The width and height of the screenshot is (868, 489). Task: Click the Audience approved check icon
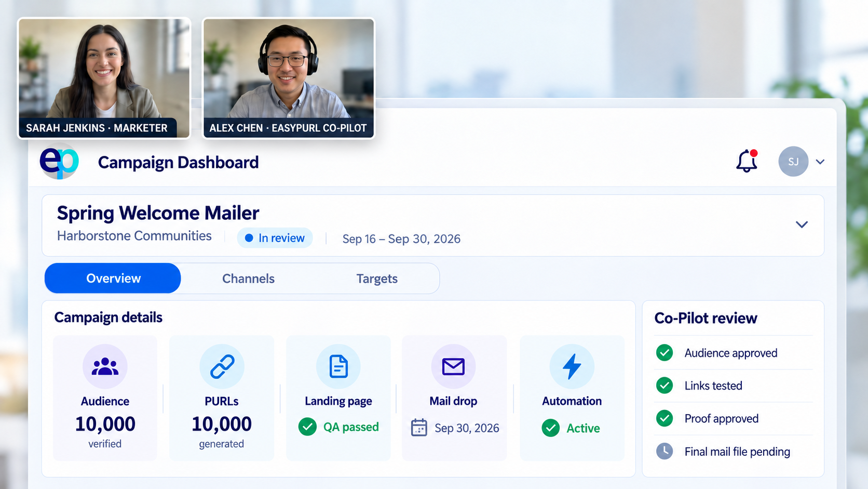(x=664, y=353)
